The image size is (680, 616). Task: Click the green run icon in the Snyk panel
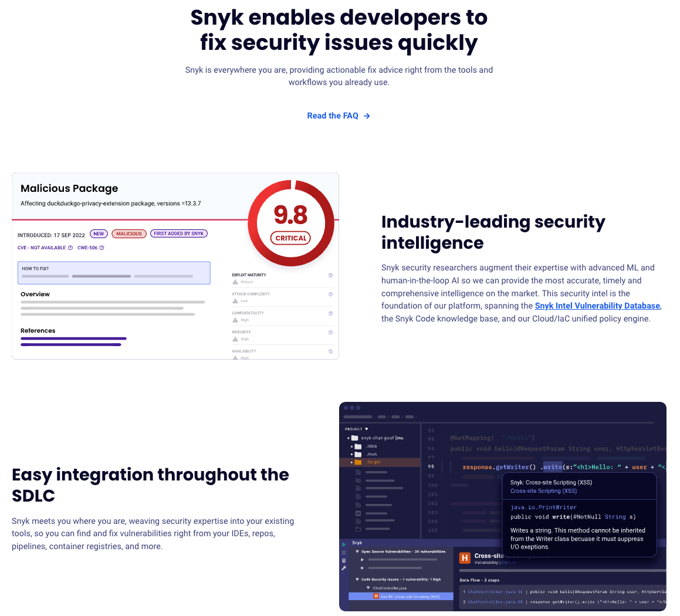pyautogui.click(x=344, y=544)
